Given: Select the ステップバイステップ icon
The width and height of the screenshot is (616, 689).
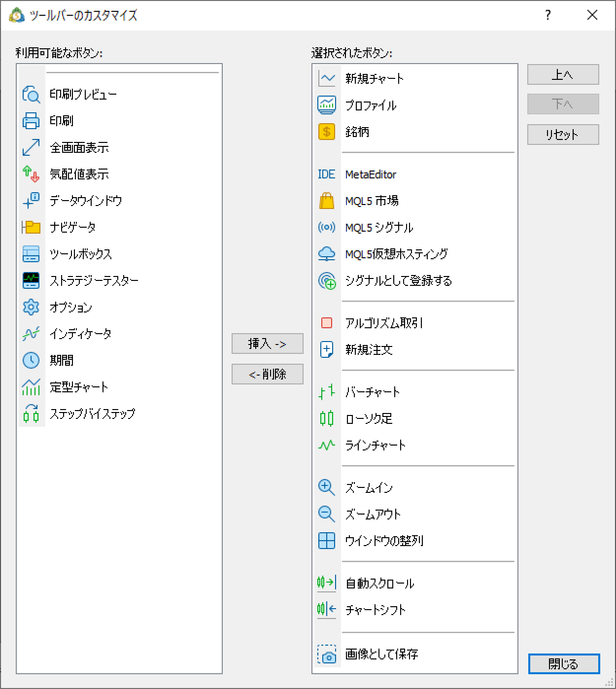Looking at the screenshot, I should point(31,413).
